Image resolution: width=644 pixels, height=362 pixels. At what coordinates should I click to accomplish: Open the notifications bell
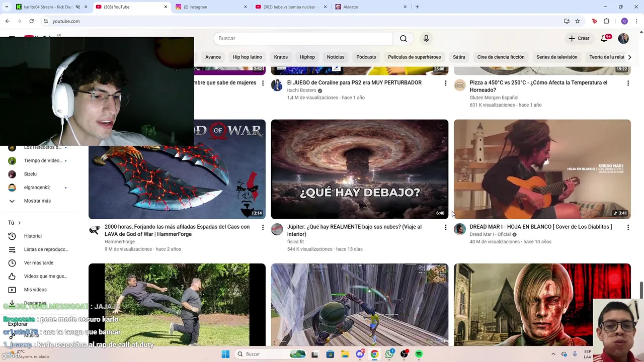[x=605, y=39]
